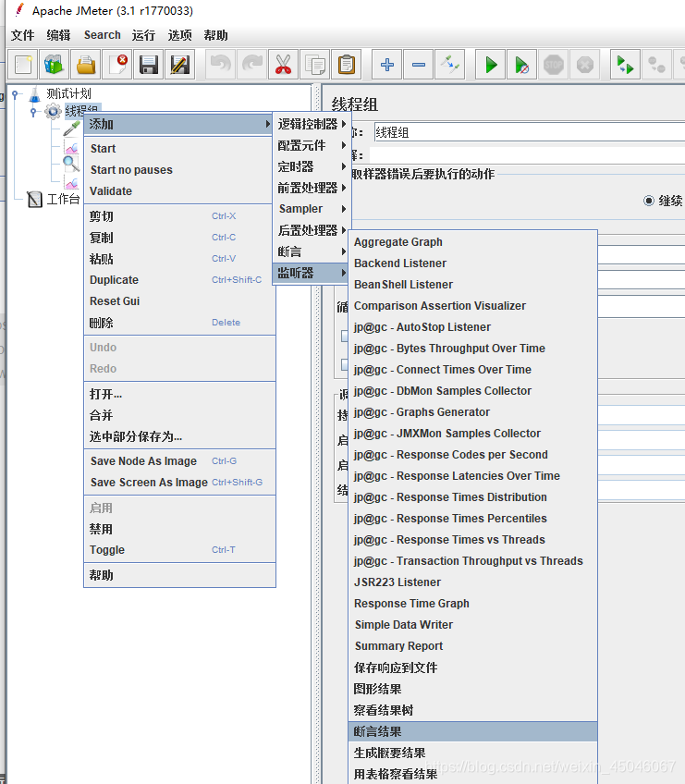
Task: Click Start no pauses toolbar icon
Action: tap(521, 65)
